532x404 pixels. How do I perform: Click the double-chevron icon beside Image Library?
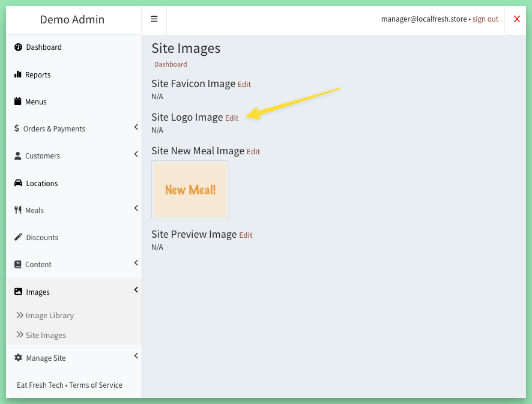20,315
